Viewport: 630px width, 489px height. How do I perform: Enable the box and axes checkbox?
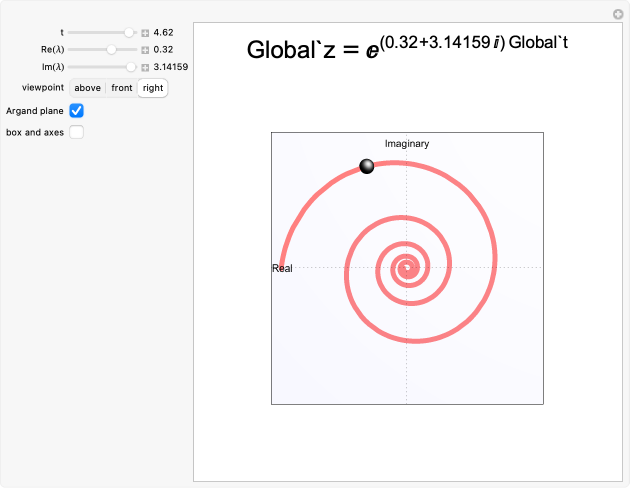(x=77, y=132)
